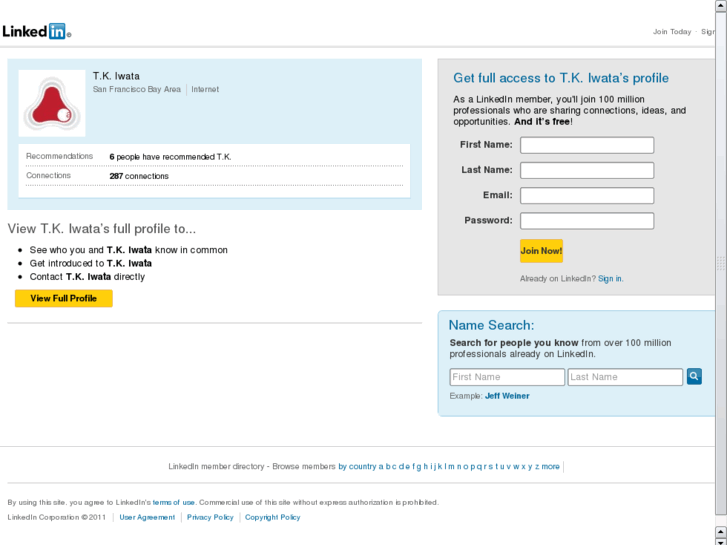Viewport: 727px width, 545px height.
Task: Open the Copyright Policy link
Action: point(273,517)
